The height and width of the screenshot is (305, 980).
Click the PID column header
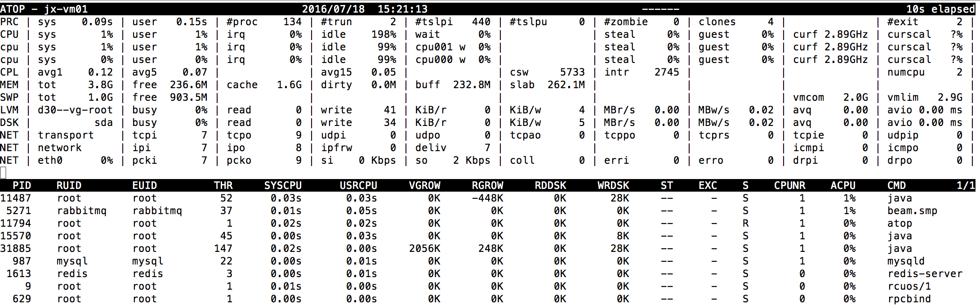click(x=22, y=185)
